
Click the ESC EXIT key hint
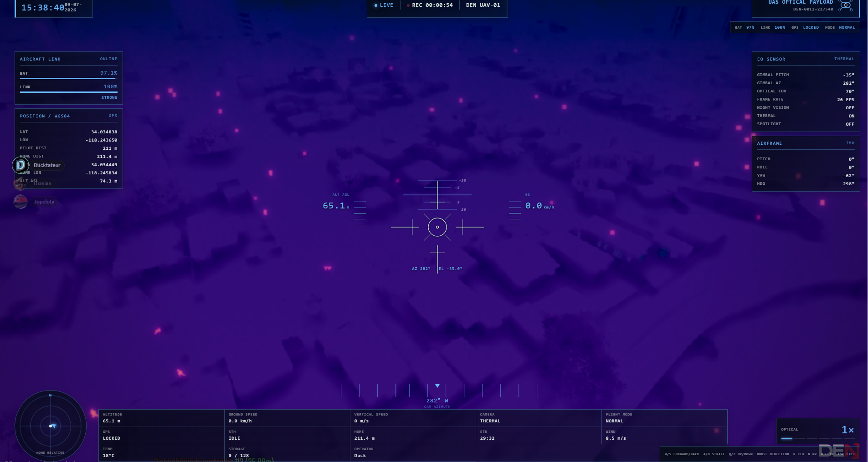click(847, 454)
